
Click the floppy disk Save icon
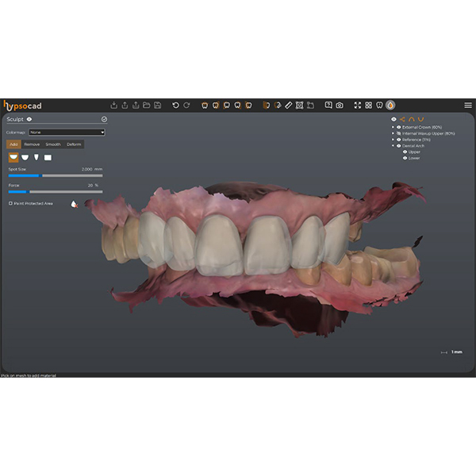pos(158,105)
